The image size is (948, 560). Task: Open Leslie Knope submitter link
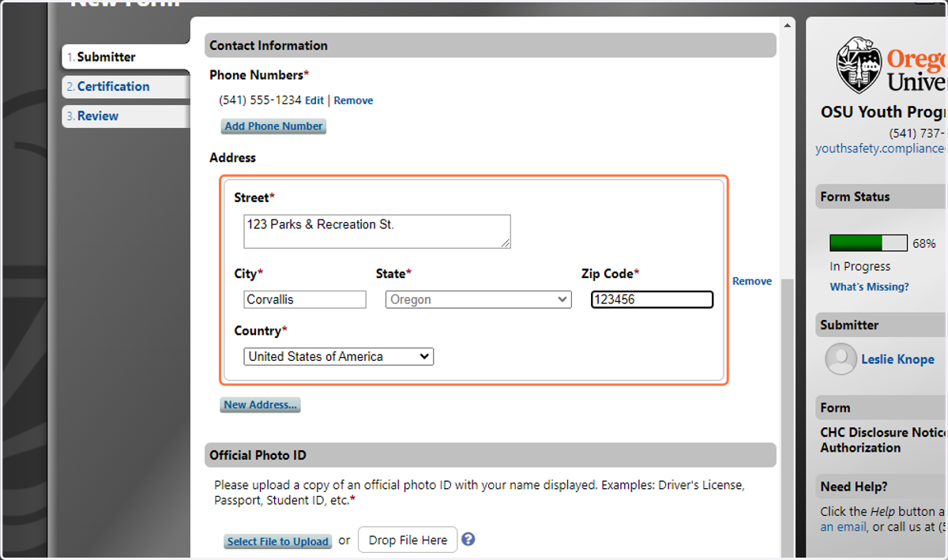897,359
